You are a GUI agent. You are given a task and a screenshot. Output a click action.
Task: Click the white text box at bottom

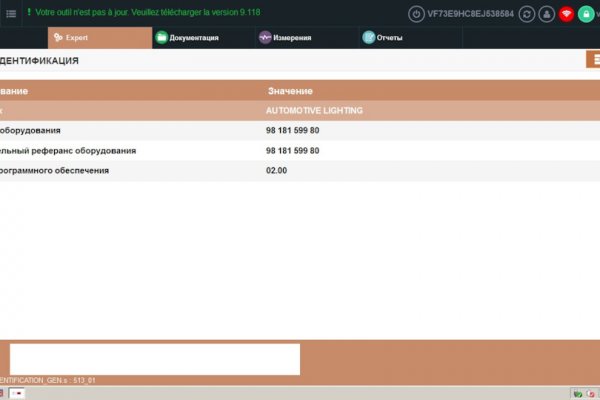click(154, 359)
